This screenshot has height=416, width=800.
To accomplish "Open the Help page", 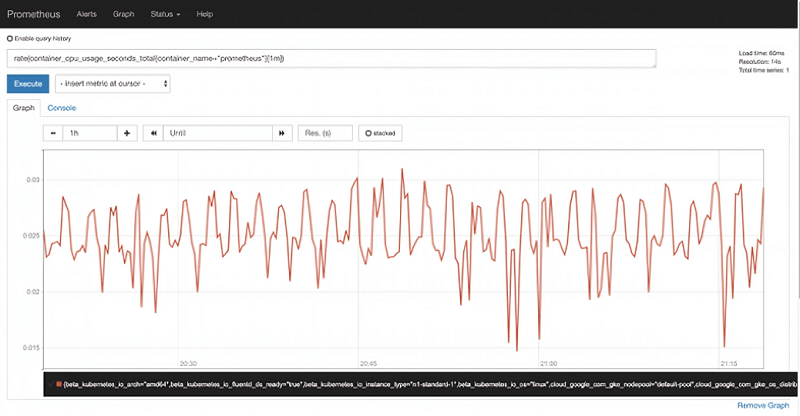I will [x=205, y=14].
